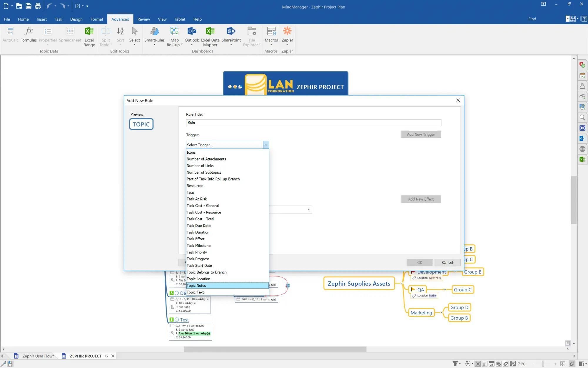
Task: Open the Formulas tool
Action: 29,35
